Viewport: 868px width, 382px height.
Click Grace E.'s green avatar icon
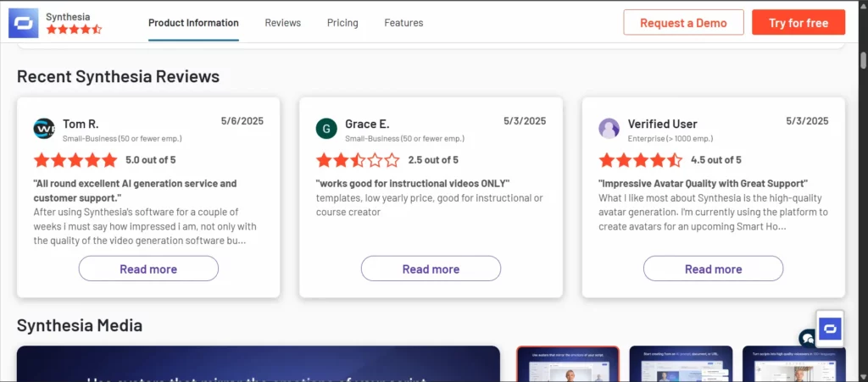coord(326,128)
